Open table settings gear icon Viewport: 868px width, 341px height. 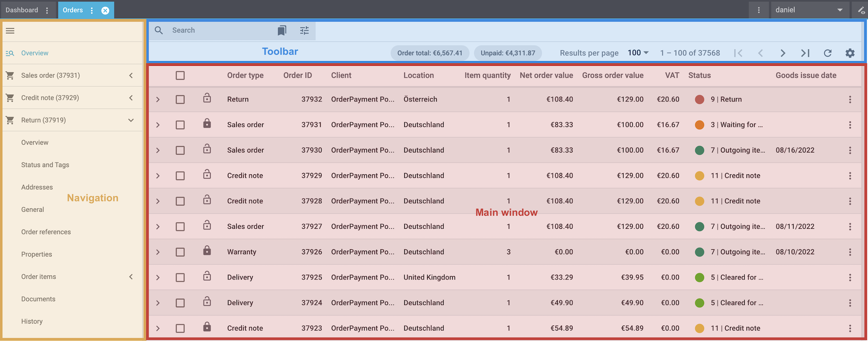click(850, 53)
